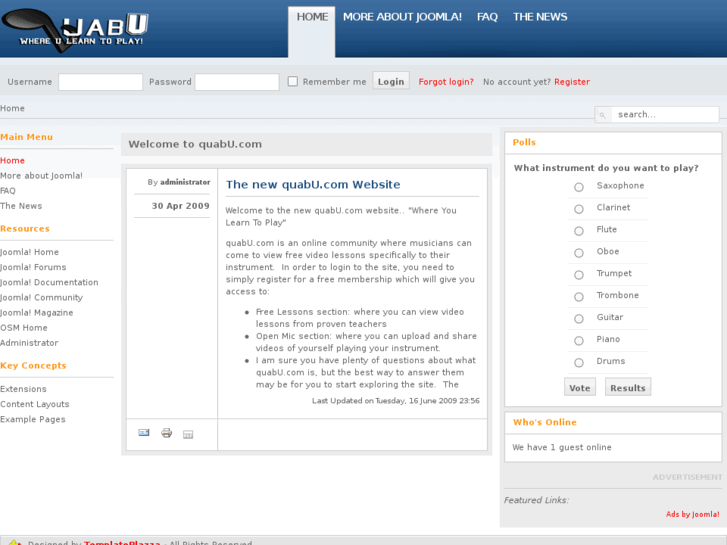The width and height of the screenshot is (727, 545).
Task: Click the Login button
Action: [x=391, y=82]
